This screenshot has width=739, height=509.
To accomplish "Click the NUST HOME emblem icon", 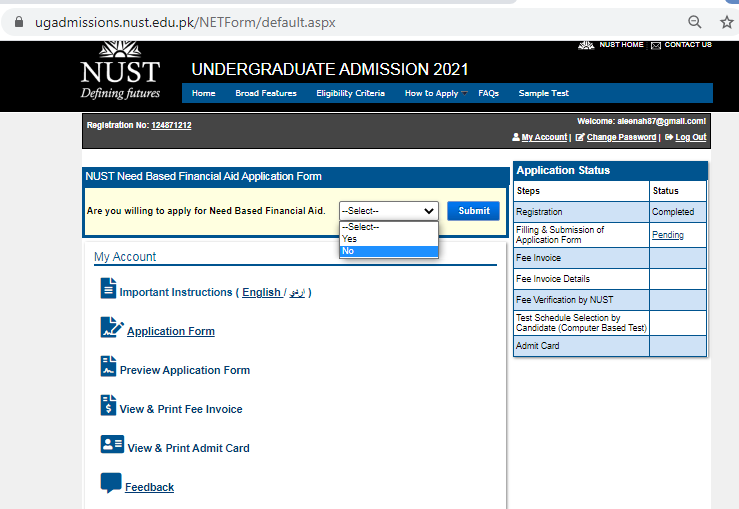I will (x=586, y=45).
